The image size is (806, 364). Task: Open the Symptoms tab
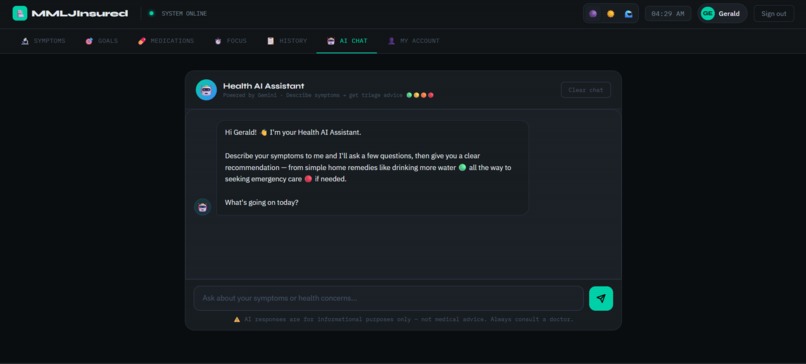44,41
